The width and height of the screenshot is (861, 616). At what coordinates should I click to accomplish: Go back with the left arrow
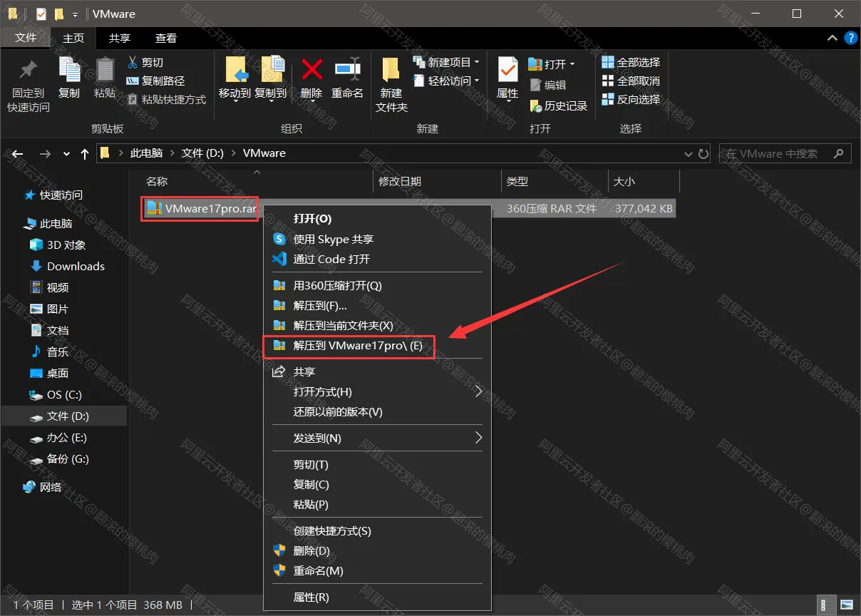click(x=18, y=153)
